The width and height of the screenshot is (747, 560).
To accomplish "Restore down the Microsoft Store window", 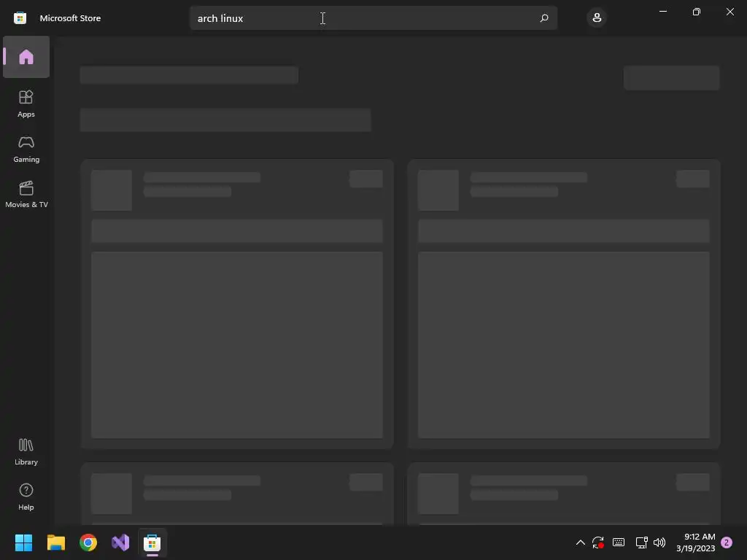I will click(x=697, y=12).
